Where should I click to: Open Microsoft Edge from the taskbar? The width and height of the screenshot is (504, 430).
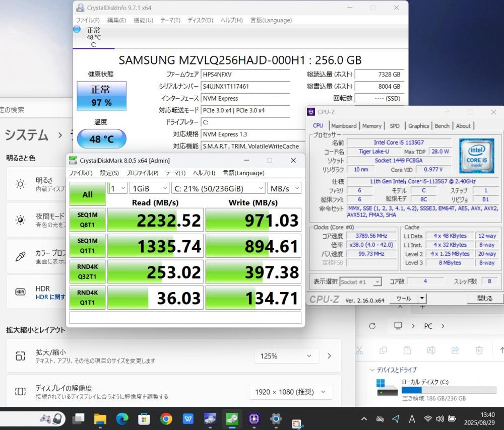tap(122, 419)
